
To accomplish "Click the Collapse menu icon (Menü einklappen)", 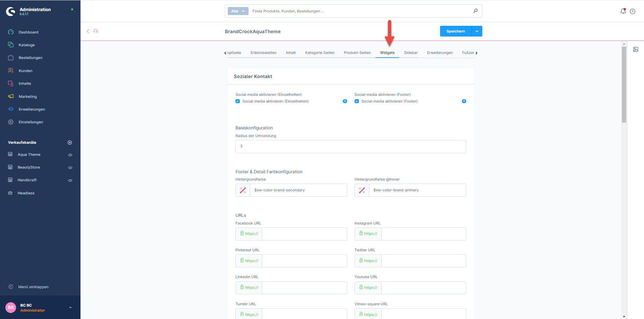I will [x=11, y=287].
